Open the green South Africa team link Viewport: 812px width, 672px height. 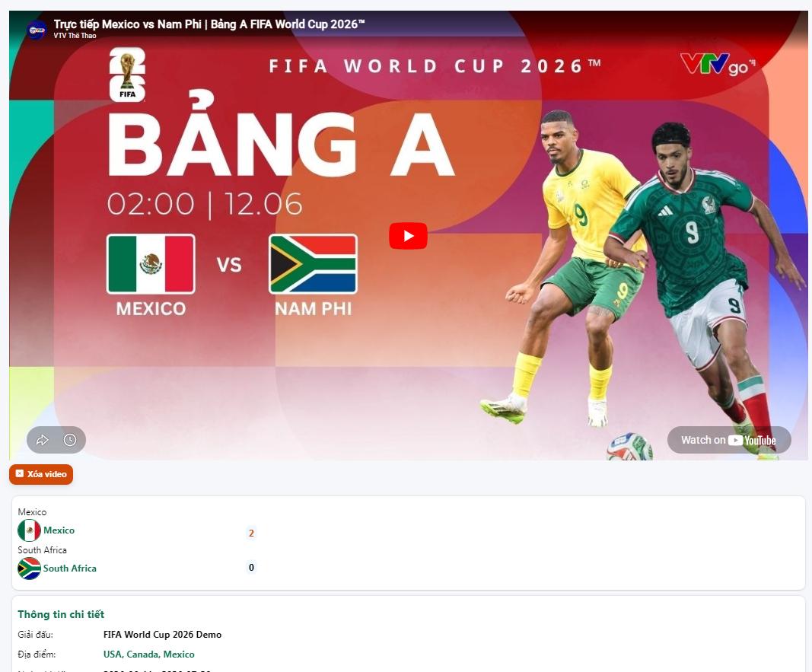pyautogui.click(x=70, y=568)
